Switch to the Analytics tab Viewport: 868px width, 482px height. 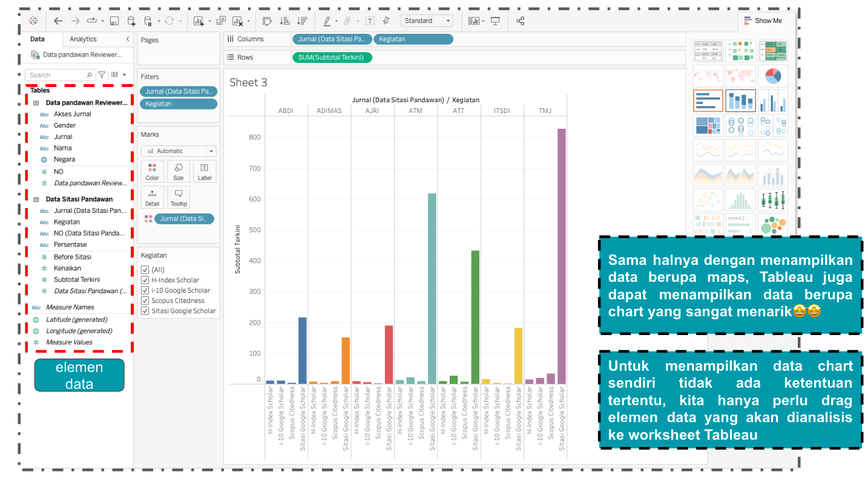[83, 39]
